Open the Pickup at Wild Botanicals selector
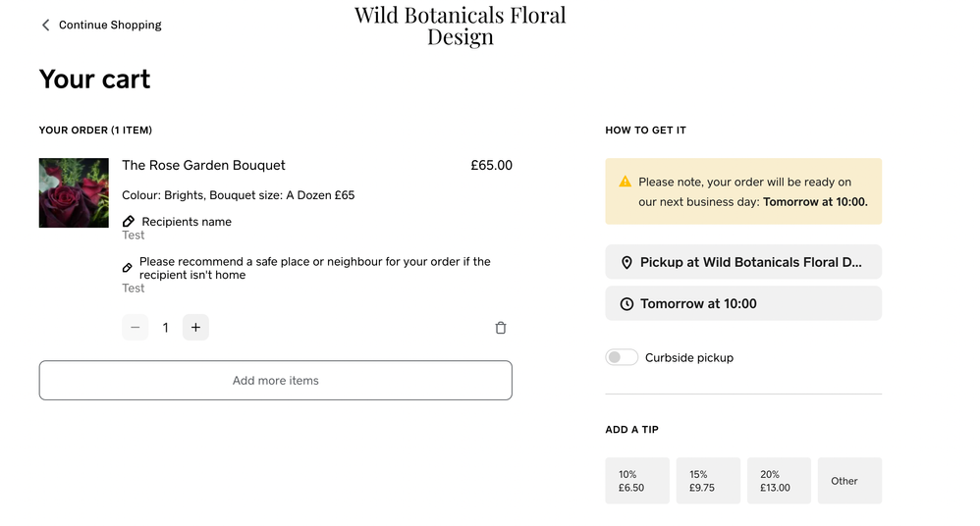This screenshot has width=980, height=526. [743, 262]
